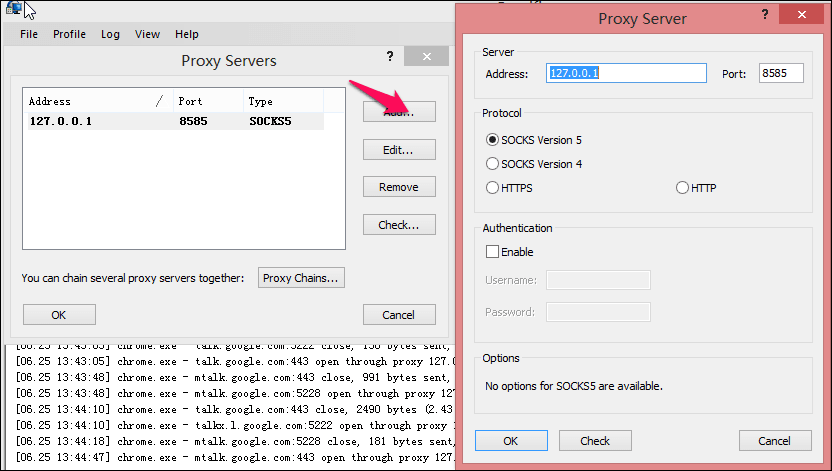Click the Proxy Server dialog help question mark
The height and width of the screenshot is (471, 832).
click(765, 14)
